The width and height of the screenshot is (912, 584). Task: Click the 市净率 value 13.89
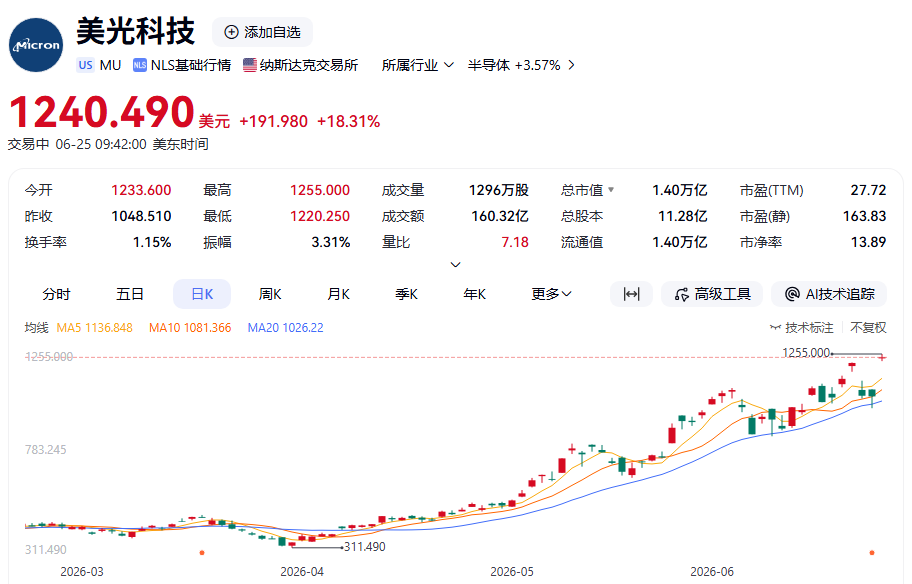(868, 242)
